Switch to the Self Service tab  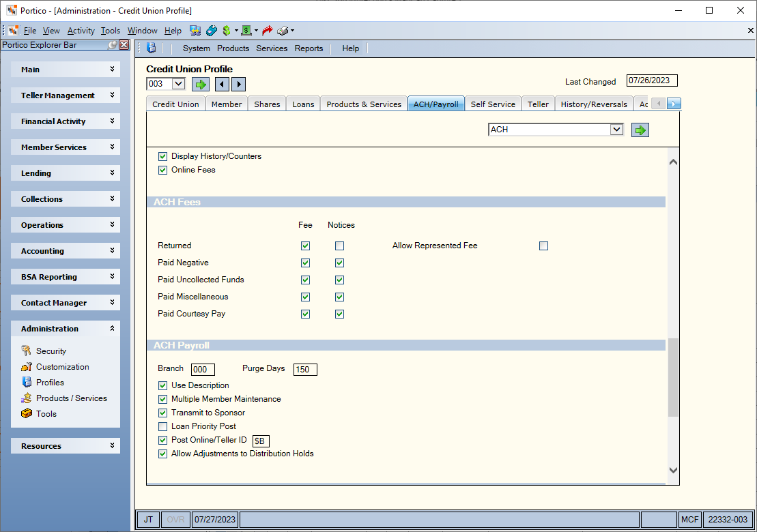pos(493,104)
